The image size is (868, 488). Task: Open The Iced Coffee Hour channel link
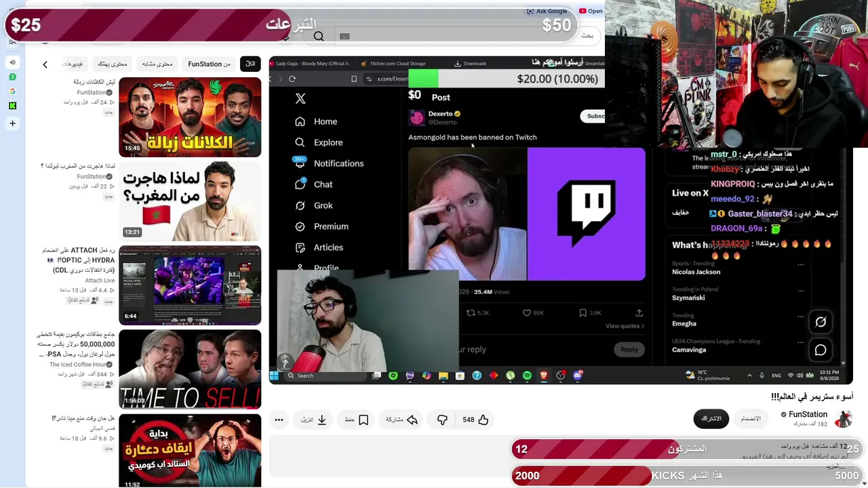pyautogui.click(x=82, y=365)
